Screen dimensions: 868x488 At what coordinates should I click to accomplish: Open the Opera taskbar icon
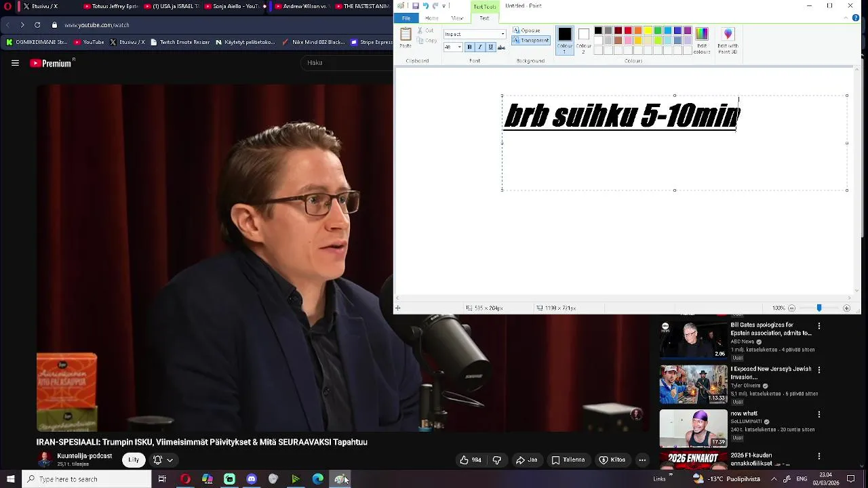(185, 479)
